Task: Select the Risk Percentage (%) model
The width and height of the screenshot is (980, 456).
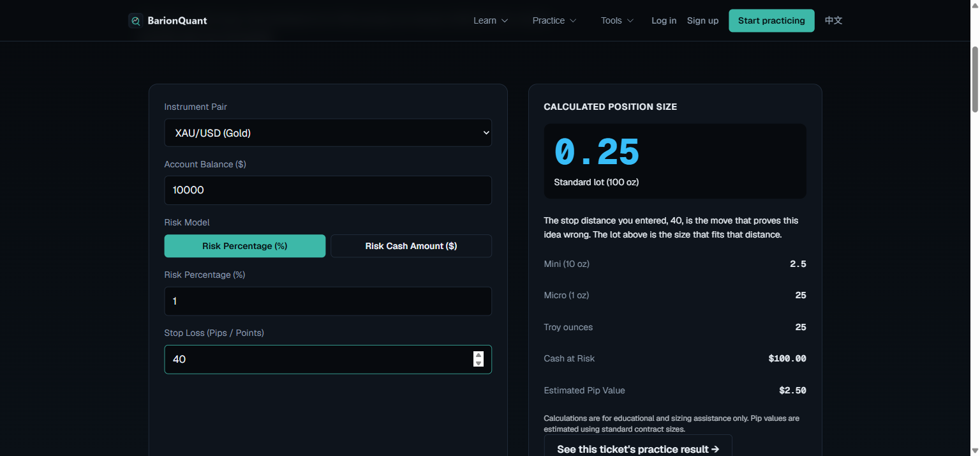Action: tap(245, 246)
